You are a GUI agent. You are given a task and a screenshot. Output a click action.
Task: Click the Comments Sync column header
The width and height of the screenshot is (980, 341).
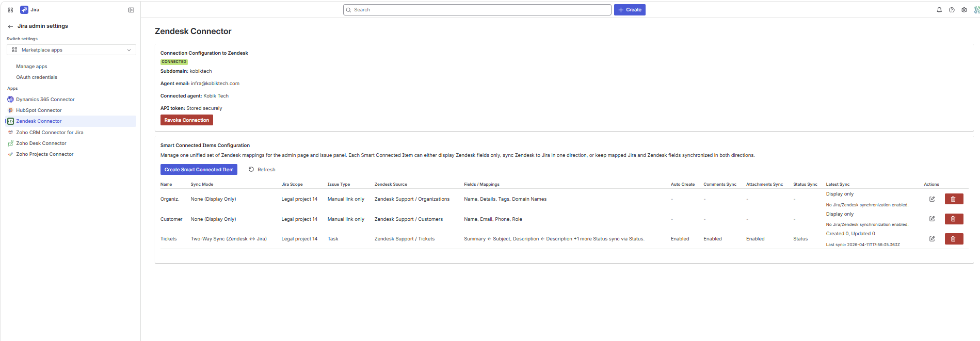click(x=720, y=184)
